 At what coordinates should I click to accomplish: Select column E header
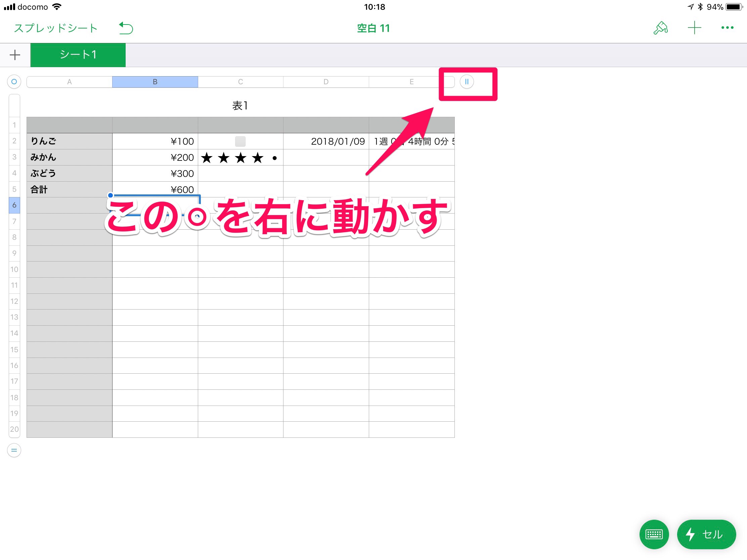pyautogui.click(x=411, y=82)
